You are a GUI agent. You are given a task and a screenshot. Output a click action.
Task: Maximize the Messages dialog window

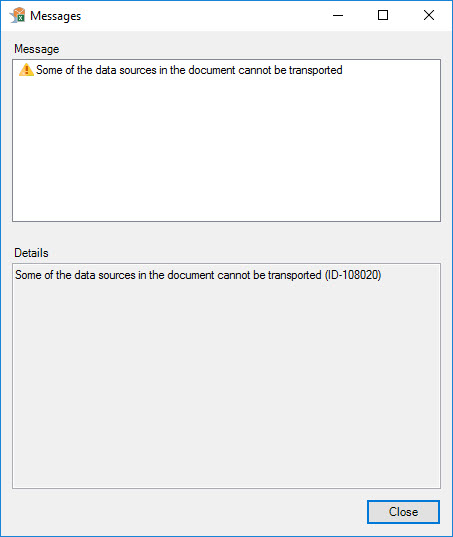(383, 15)
